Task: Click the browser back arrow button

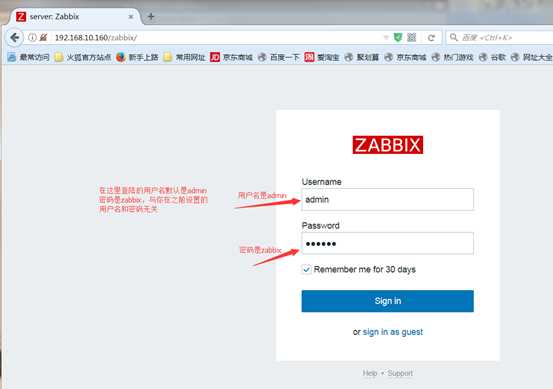Action: point(14,37)
